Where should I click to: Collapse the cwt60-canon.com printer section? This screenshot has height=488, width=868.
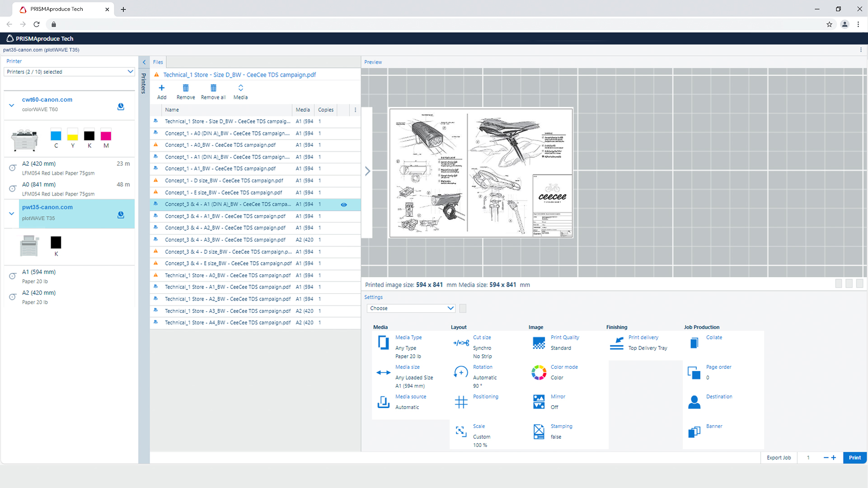pyautogui.click(x=12, y=105)
